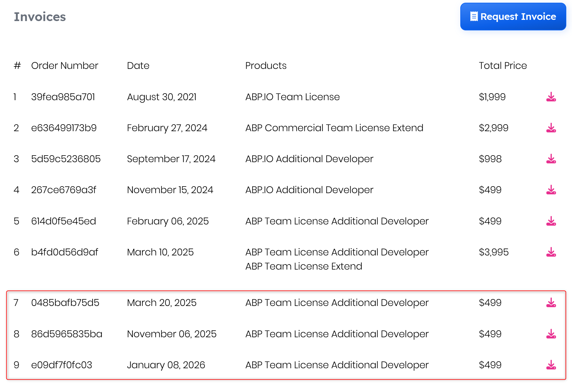572x392 pixels.
Task: Click the Products column header
Action: [x=266, y=66]
